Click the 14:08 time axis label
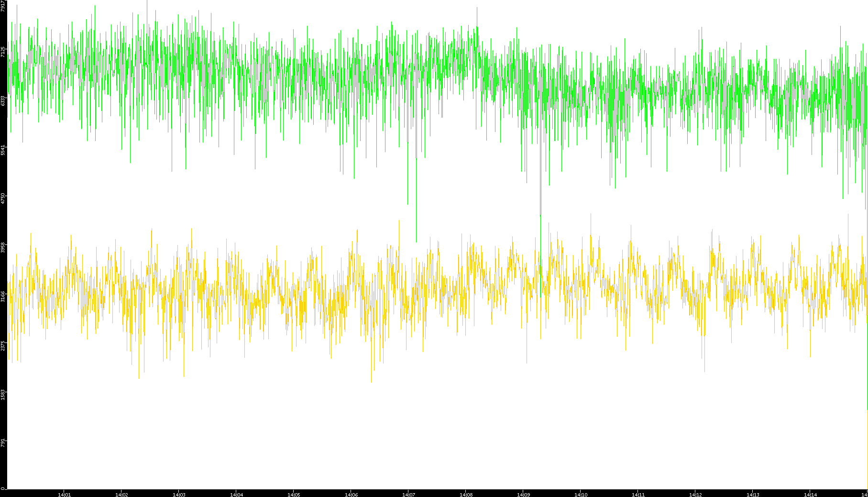This screenshot has width=868, height=497. pyautogui.click(x=466, y=495)
